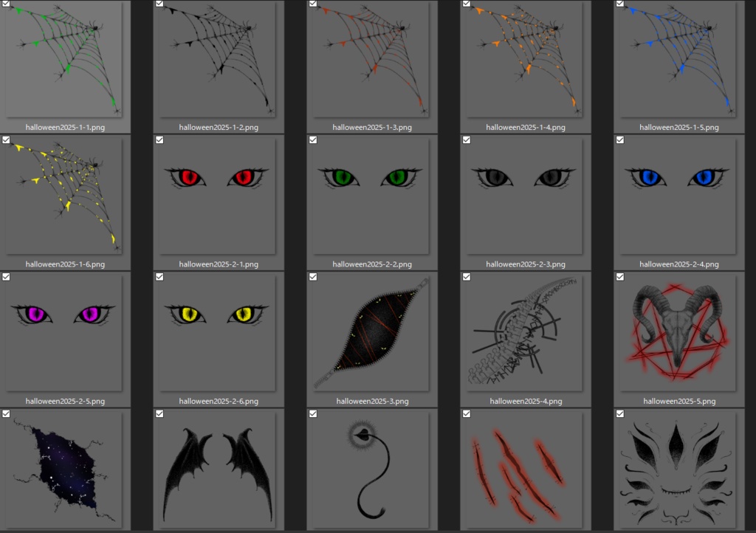Deselect the yellow eyes halloween2025-2-6.png checkbox
The width and height of the screenshot is (756, 533).
[x=159, y=277]
